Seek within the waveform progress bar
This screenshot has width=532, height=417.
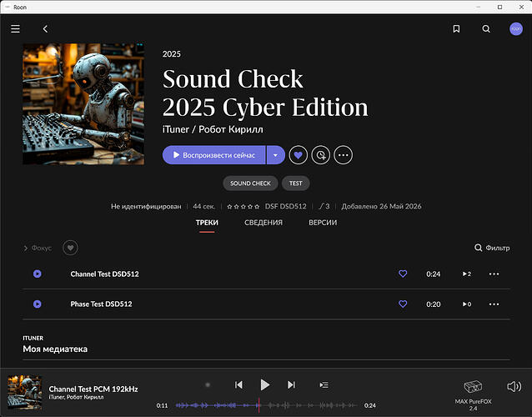[266, 405]
